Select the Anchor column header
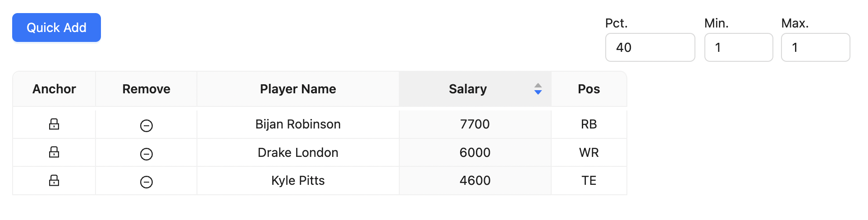 point(54,89)
